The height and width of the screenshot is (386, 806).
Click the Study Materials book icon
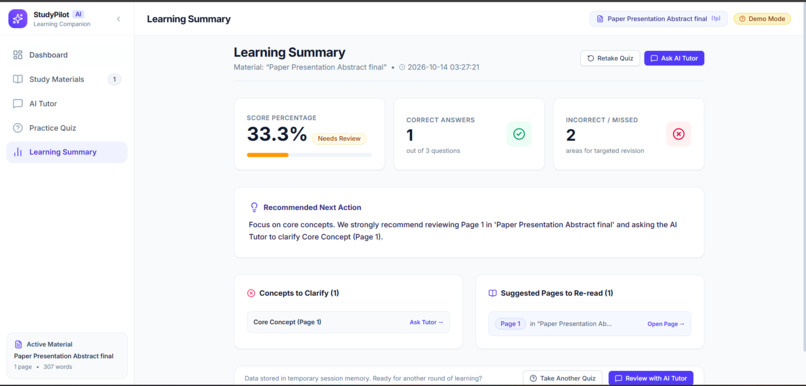point(18,79)
